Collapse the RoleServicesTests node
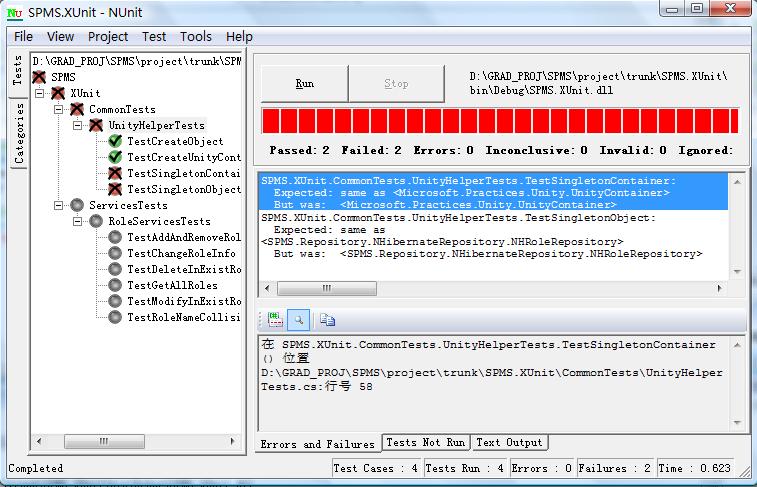Screen dimensions: 757x487 pos(77,221)
